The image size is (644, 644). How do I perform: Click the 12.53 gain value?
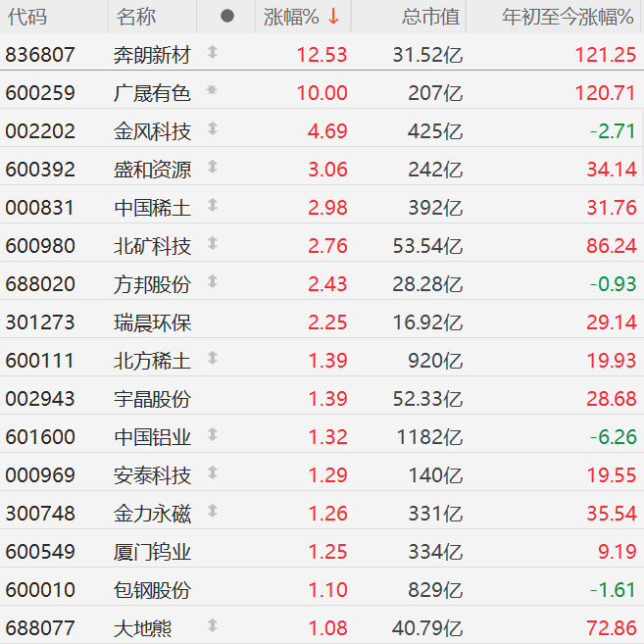click(322, 55)
